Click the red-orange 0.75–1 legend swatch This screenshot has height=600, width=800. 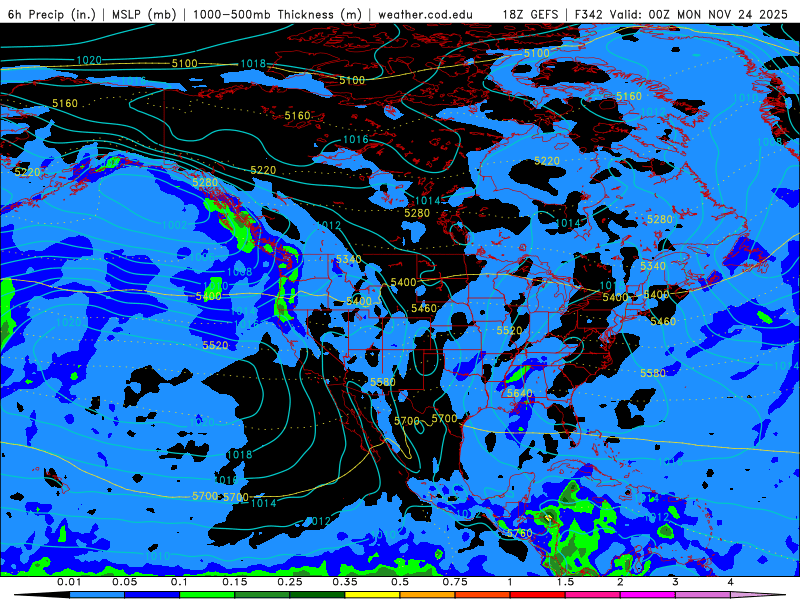coord(483,595)
